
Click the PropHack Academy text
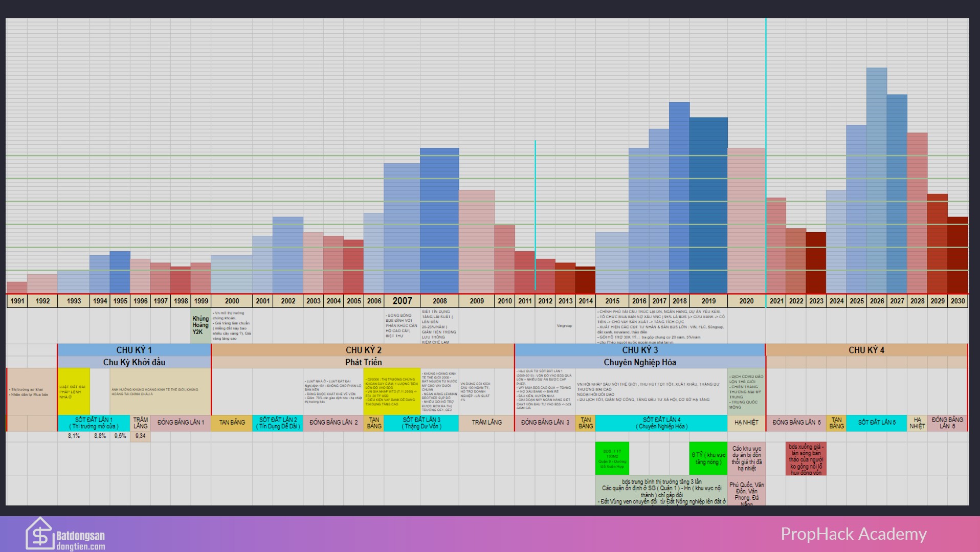click(x=854, y=534)
